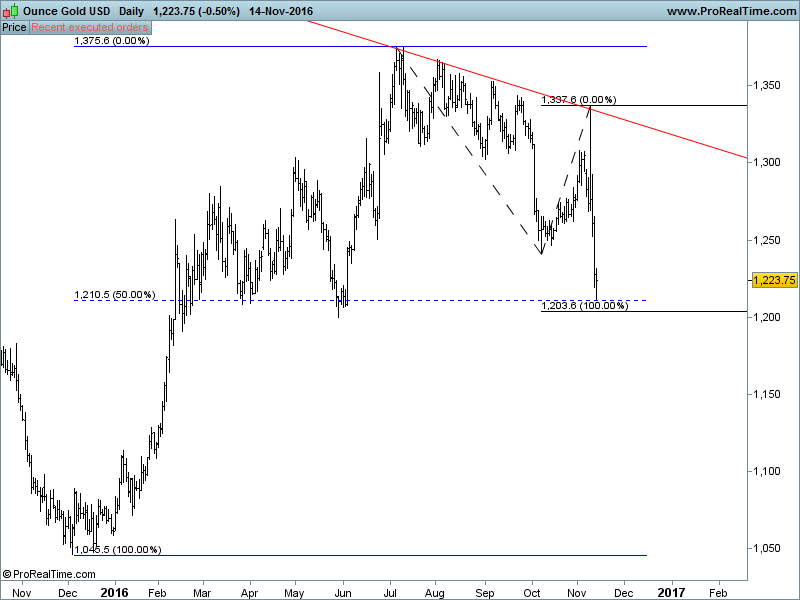
Task: Open the www.ProRealTime.com link
Action: click(729, 11)
